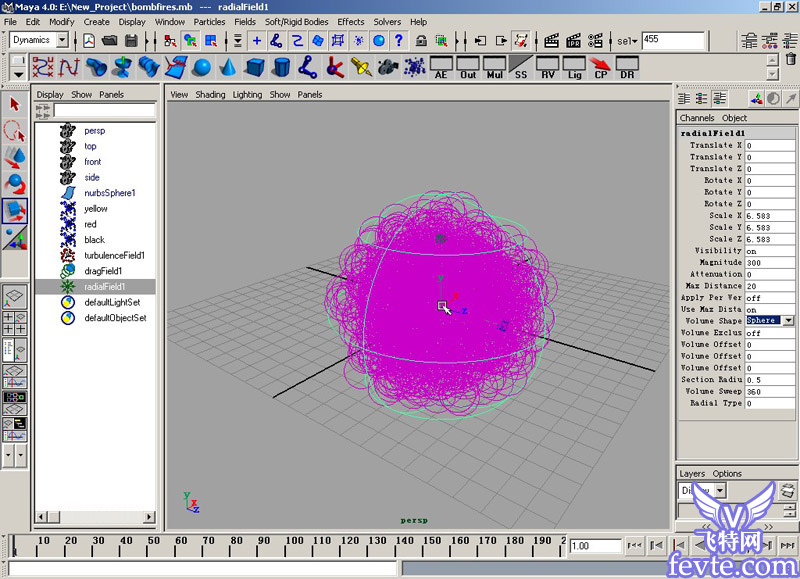
Task: Open the Particles menu
Action: 209,22
